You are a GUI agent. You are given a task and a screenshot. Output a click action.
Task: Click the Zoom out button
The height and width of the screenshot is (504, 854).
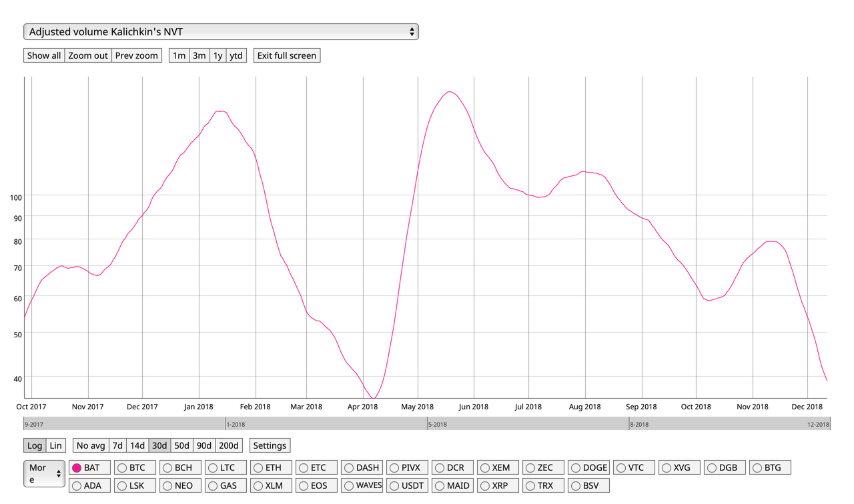click(x=88, y=55)
